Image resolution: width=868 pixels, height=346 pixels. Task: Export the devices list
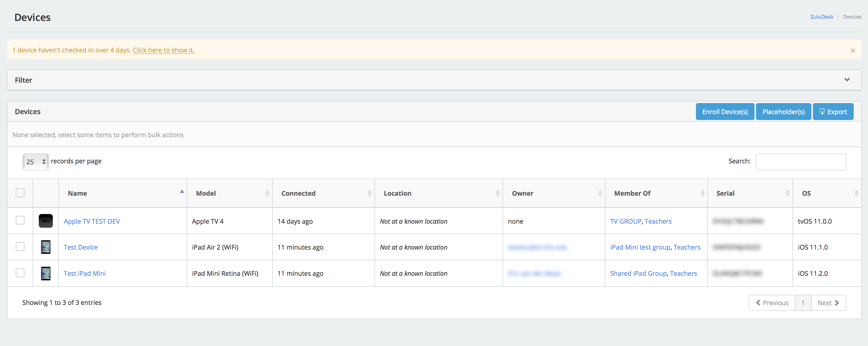pos(833,112)
